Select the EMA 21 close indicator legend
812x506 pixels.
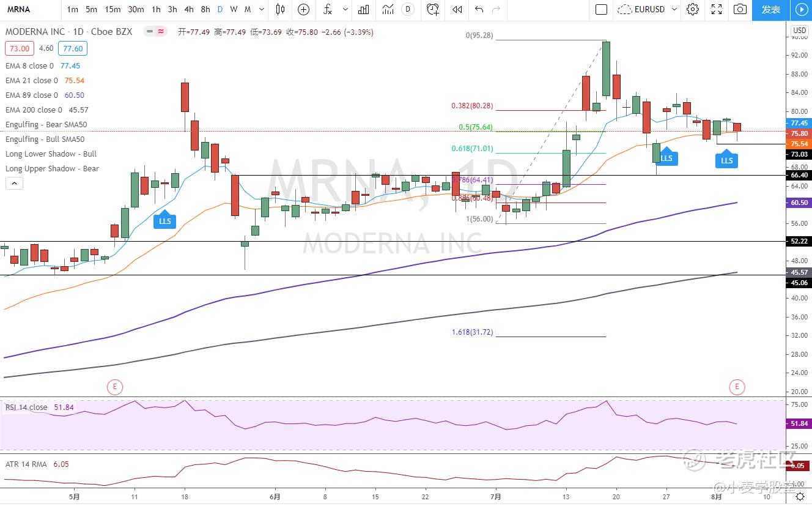tap(45, 80)
